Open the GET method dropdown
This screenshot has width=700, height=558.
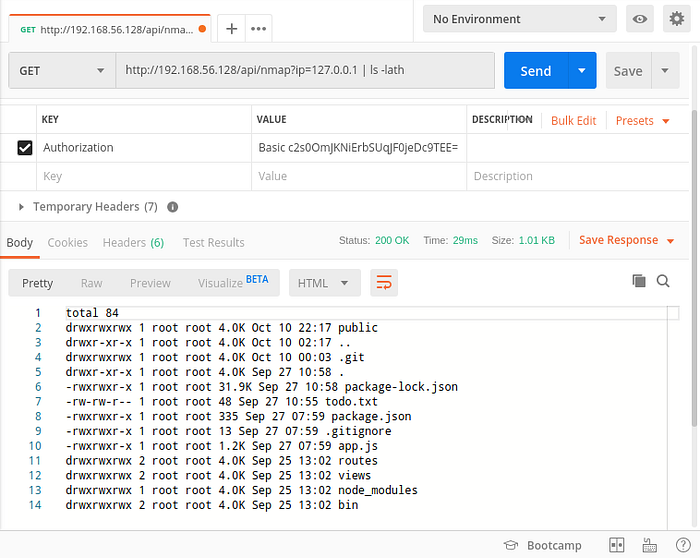coord(61,71)
